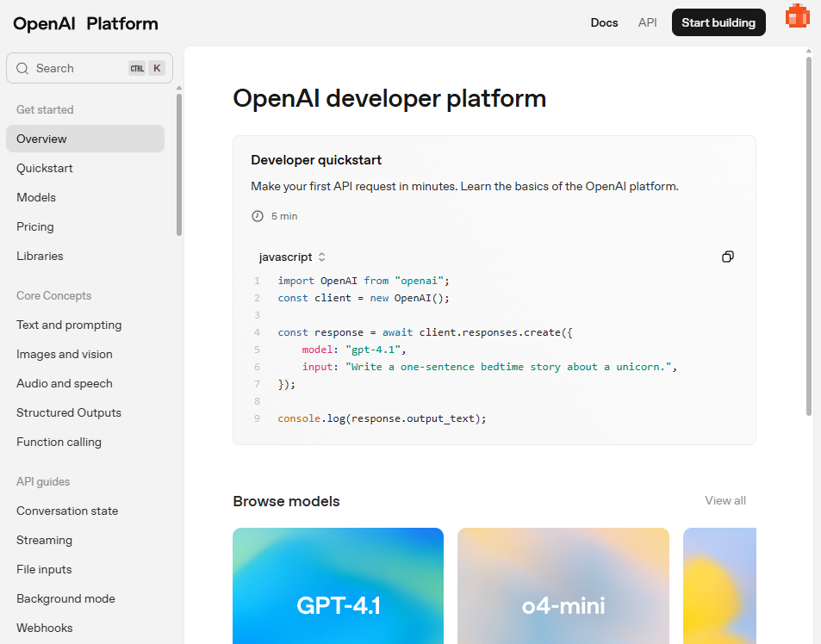Click the "Browse models" heading

[286, 501]
